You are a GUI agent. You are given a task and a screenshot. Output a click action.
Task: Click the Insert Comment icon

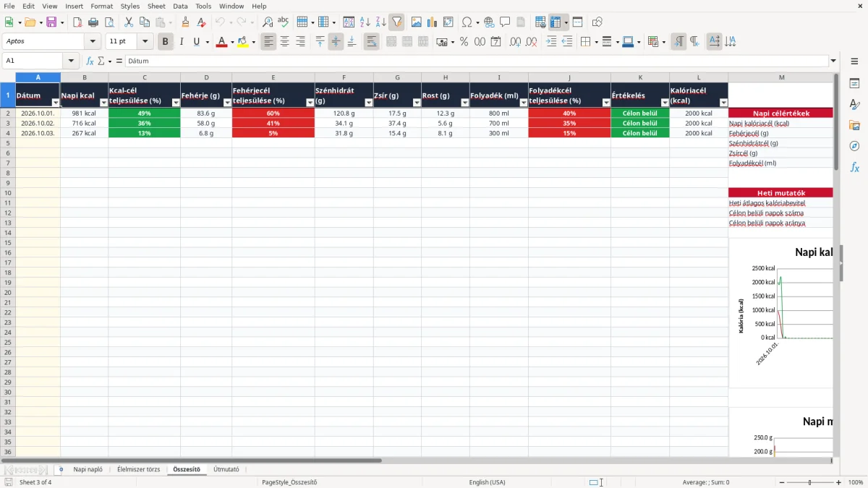[505, 22]
